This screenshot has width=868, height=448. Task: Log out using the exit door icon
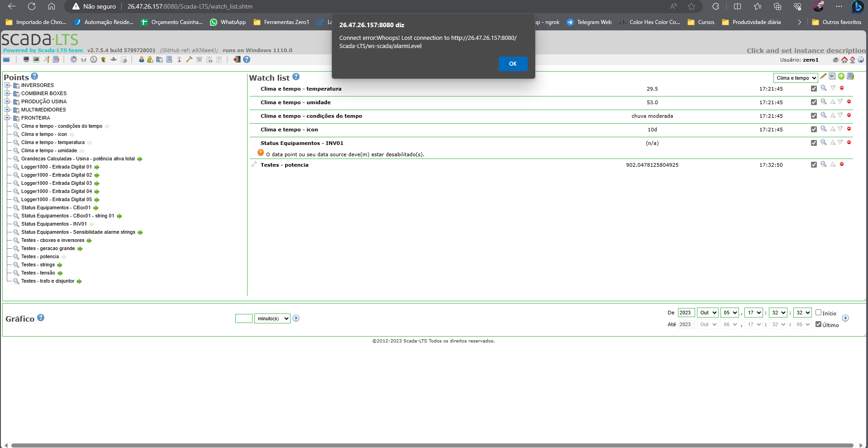point(237,59)
